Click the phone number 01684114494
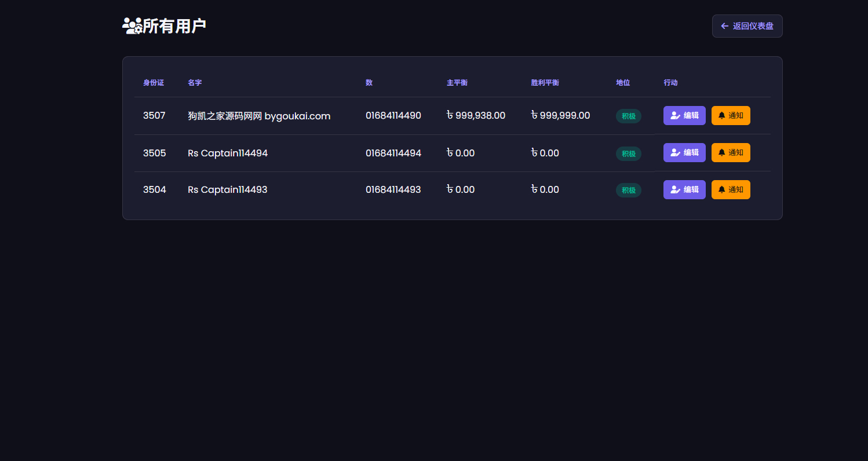 [x=393, y=153]
